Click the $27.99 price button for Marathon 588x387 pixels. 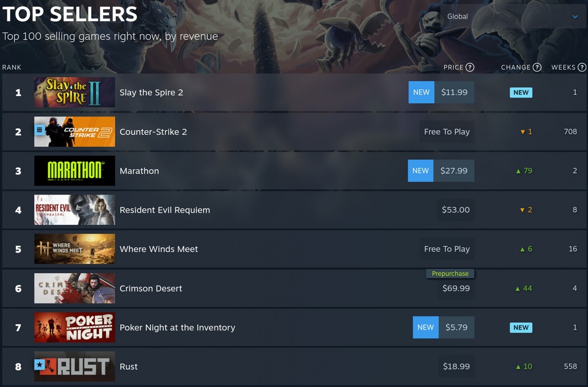click(x=454, y=170)
